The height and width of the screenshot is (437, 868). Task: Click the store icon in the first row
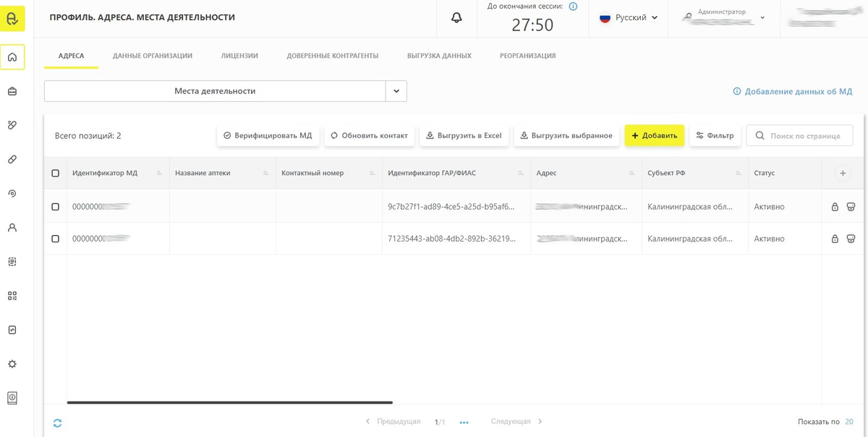pyautogui.click(x=851, y=207)
